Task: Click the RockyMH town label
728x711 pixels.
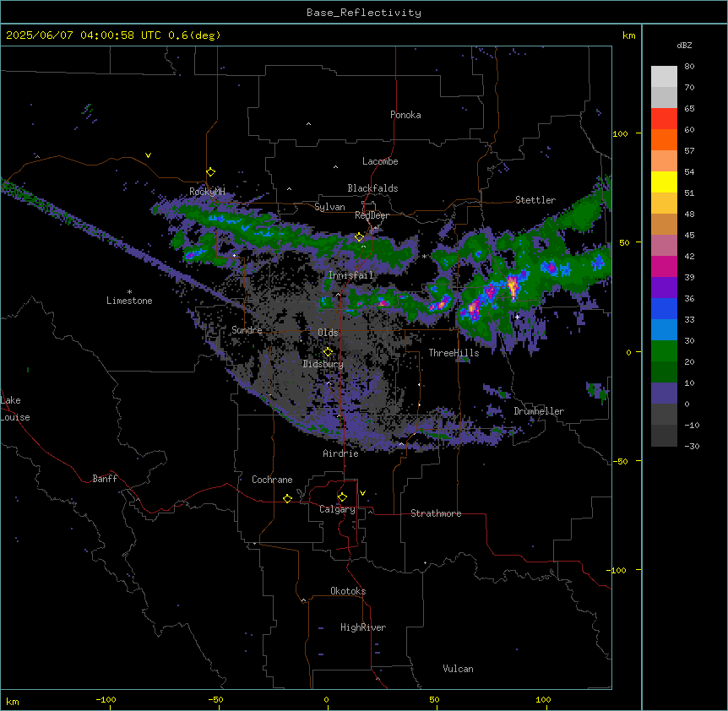Action: 207,192
